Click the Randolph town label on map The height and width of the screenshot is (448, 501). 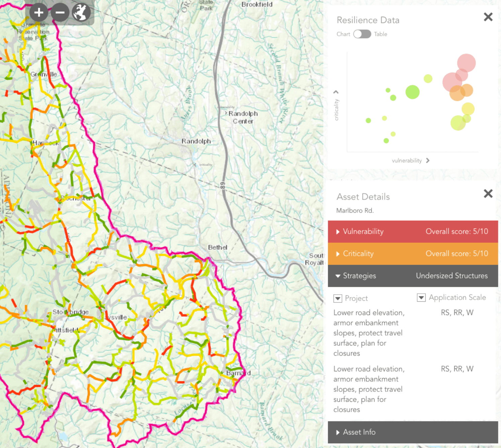pyautogui.click(x=196, y=141)
